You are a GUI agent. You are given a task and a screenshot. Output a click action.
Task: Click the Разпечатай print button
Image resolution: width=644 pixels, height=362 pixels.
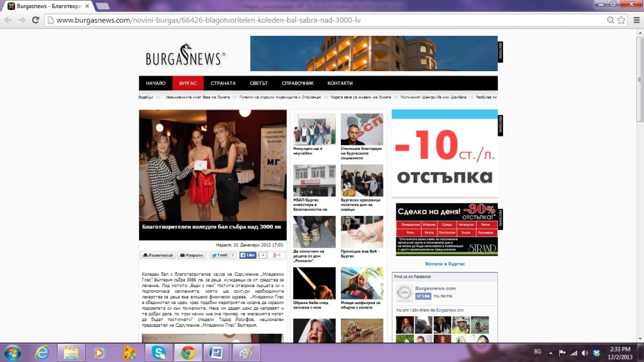tap(157, 255)
